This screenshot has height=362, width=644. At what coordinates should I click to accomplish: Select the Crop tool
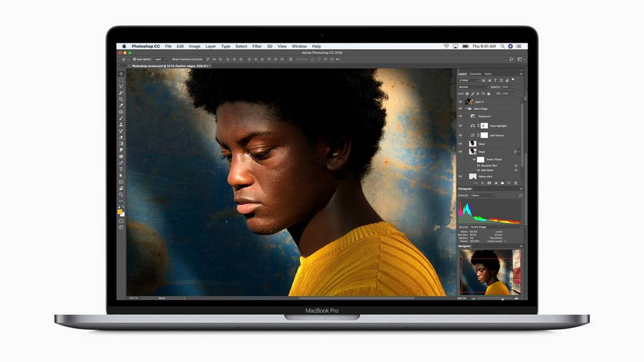pyautogui.click(x=121, y=99)
